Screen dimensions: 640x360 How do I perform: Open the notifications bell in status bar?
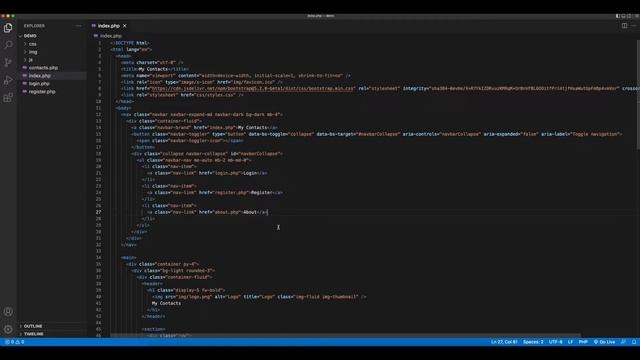[634, 342]
